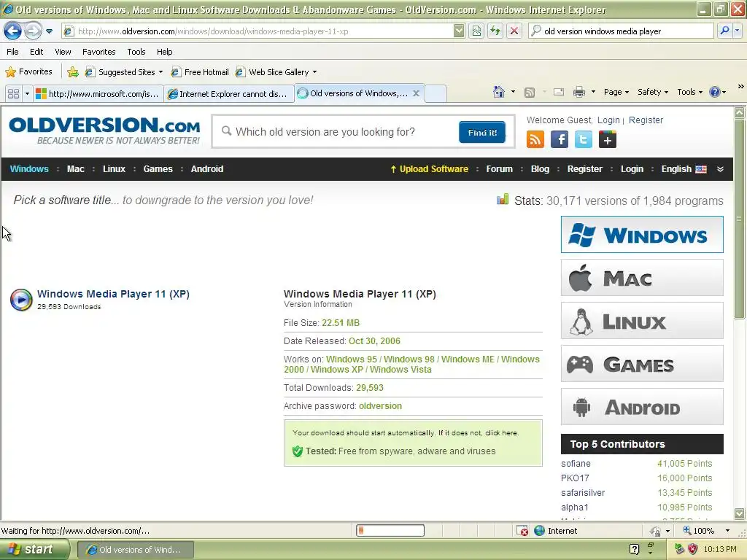
Task: Open the English language selector
Action: (x=684, y=169)
